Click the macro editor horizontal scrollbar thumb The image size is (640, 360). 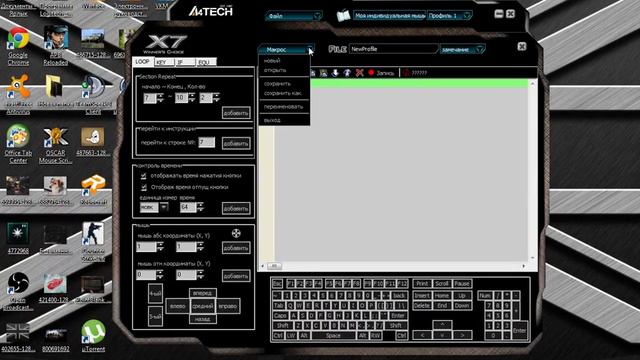point(274,266)
